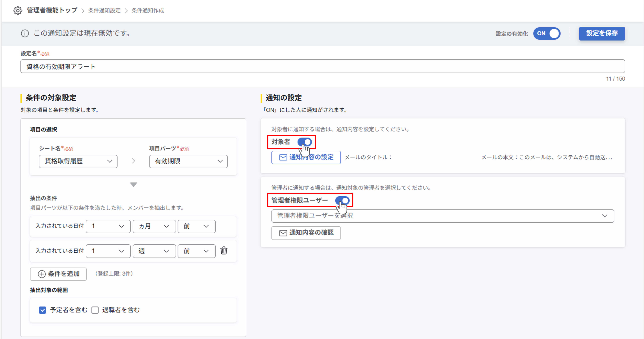Uncheck 予定者を含む checkbox
Viewport: 644px width, 339px height.
(x=42, y=310)
